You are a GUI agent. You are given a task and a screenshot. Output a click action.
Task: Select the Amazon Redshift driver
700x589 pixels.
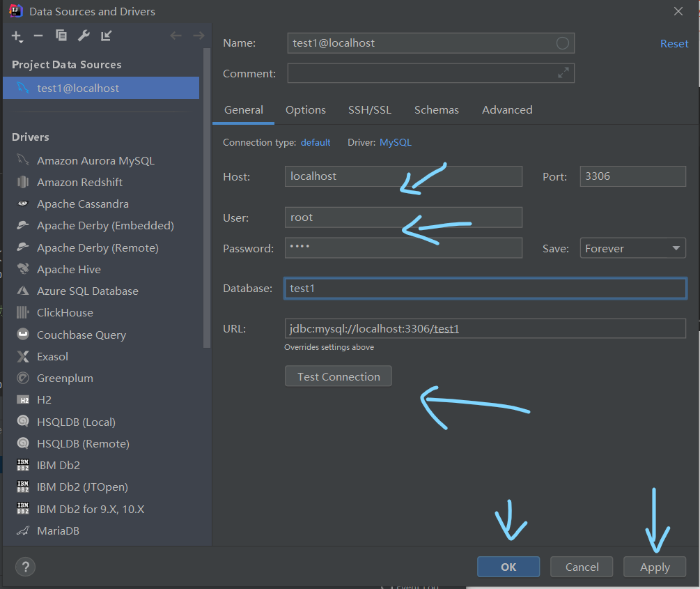pyautogui.click(x=79, y=183)
